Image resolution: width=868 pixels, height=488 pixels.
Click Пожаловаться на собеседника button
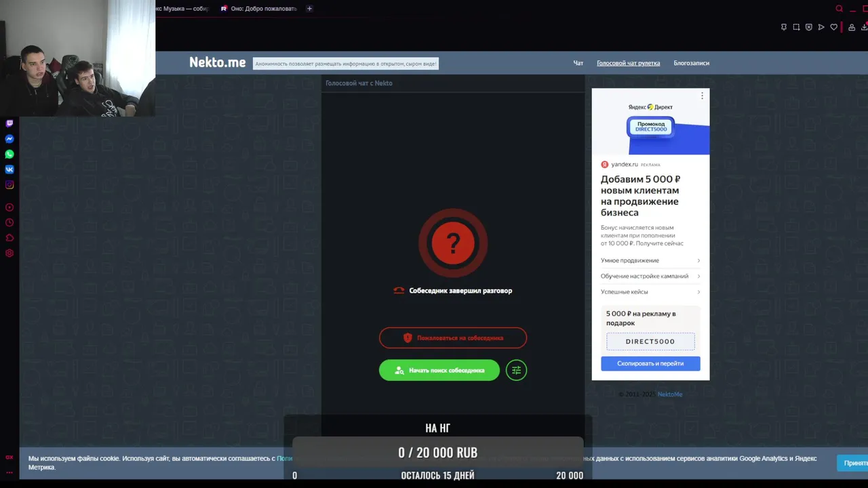pos(453,338)
